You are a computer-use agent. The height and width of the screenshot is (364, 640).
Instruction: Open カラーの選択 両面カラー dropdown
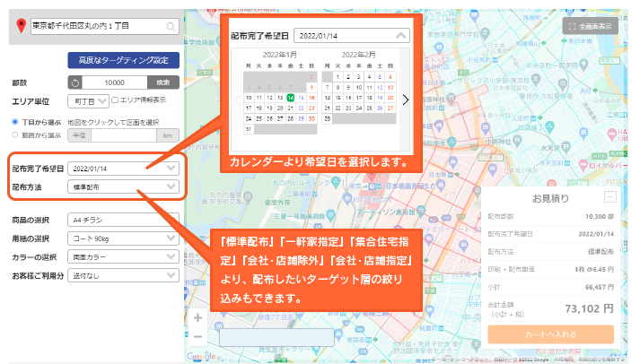(x=123, y=256)
